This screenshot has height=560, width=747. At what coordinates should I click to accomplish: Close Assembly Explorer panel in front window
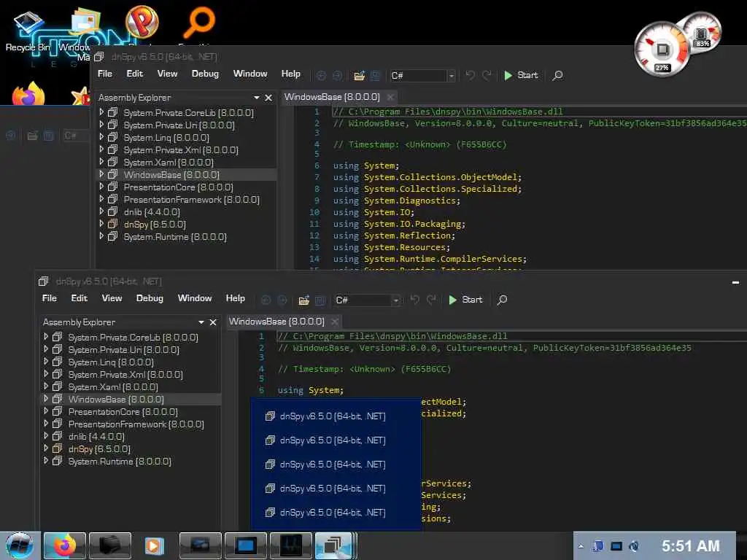tap(213, 322)
